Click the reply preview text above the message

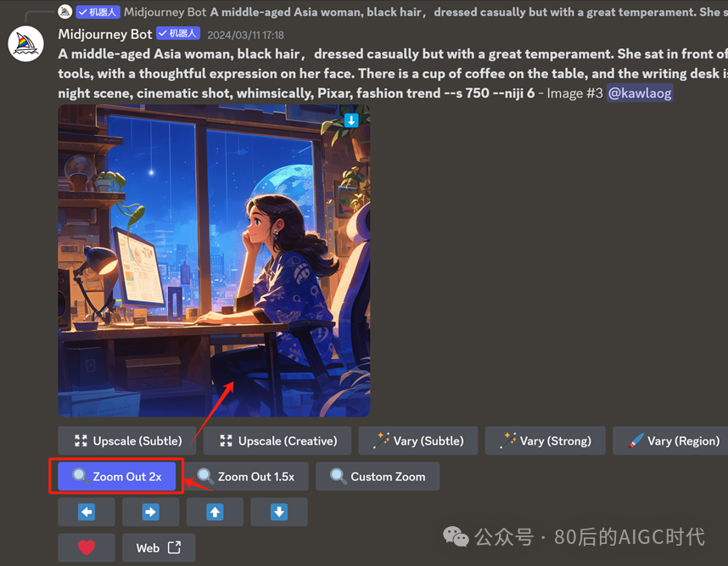[469, 12]
